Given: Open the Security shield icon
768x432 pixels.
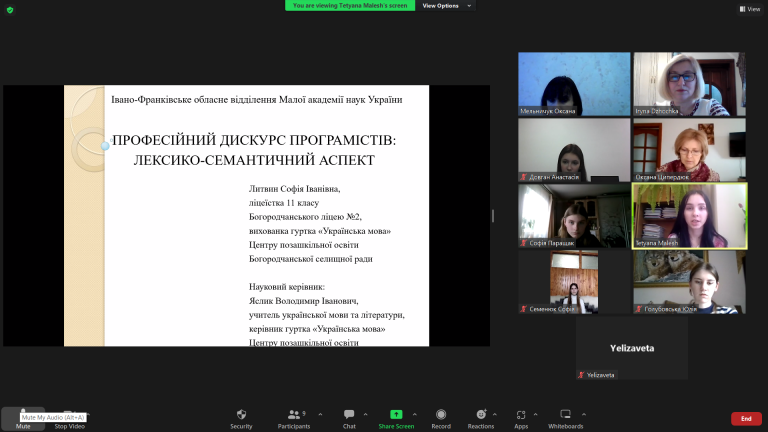Looking at the screenshot, I should point(241,415).
